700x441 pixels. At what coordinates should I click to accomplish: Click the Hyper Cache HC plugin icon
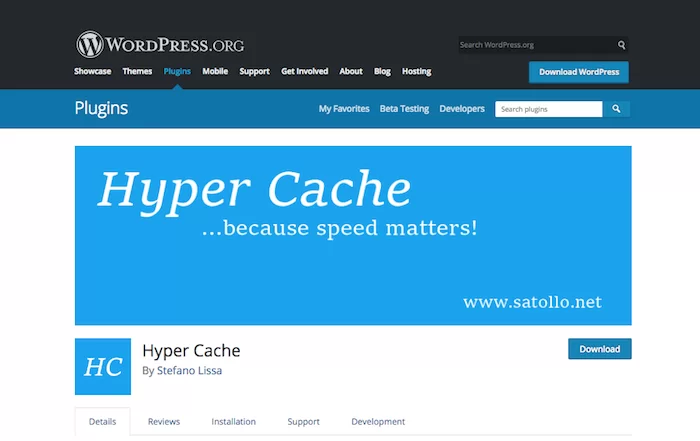pyautogui.click(x=103, y=366)
